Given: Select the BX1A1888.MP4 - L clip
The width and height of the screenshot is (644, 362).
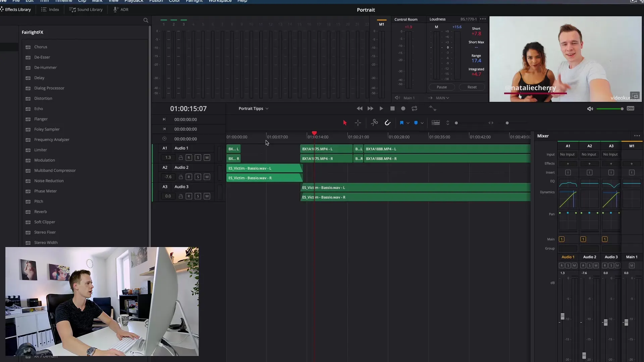Looking at the screenshot, I should (x=447, y=149).
